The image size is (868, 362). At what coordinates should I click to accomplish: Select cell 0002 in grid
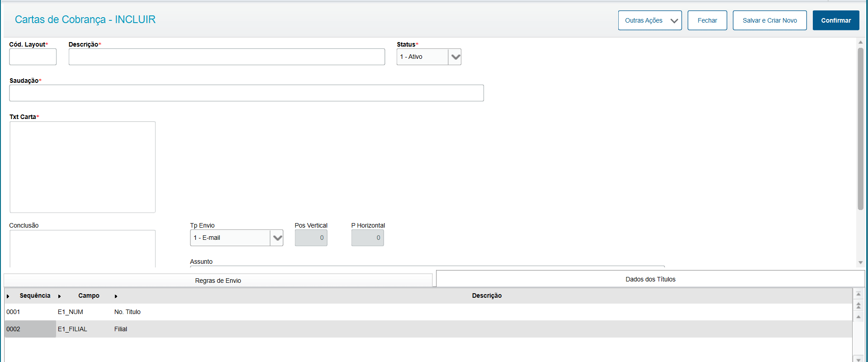[30, 329]
